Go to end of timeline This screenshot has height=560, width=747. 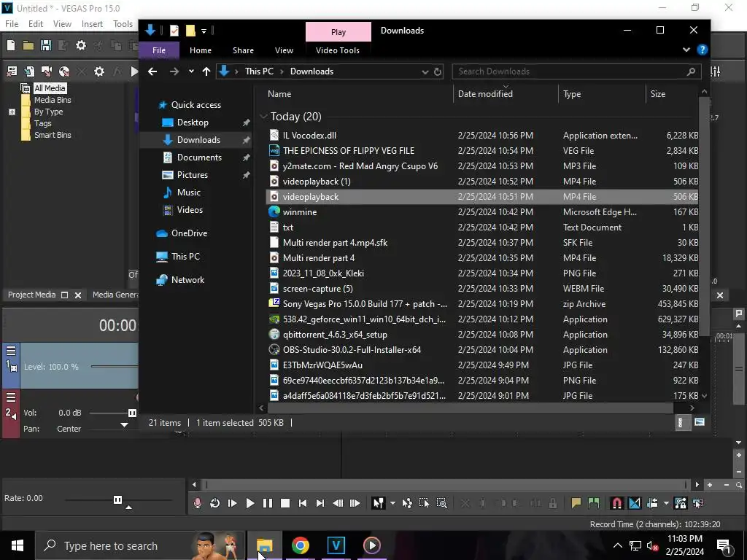click(320, 503)
